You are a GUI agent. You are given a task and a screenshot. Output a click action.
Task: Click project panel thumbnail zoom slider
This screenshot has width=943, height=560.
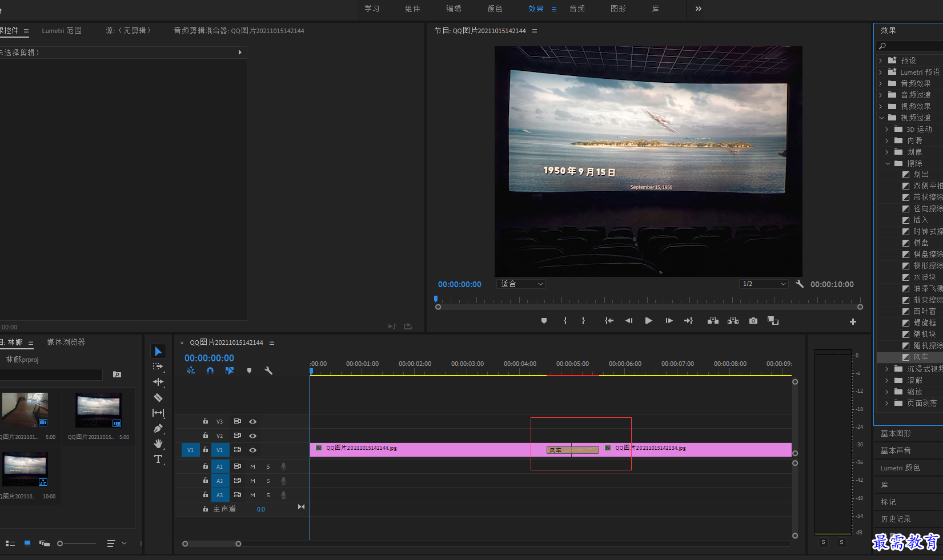pos(77,543)
